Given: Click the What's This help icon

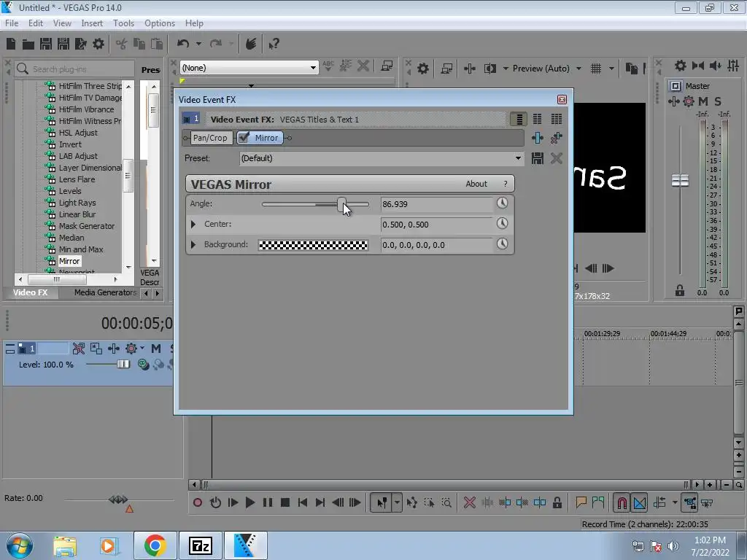Looking at the screenshot, I should [274, 44].
